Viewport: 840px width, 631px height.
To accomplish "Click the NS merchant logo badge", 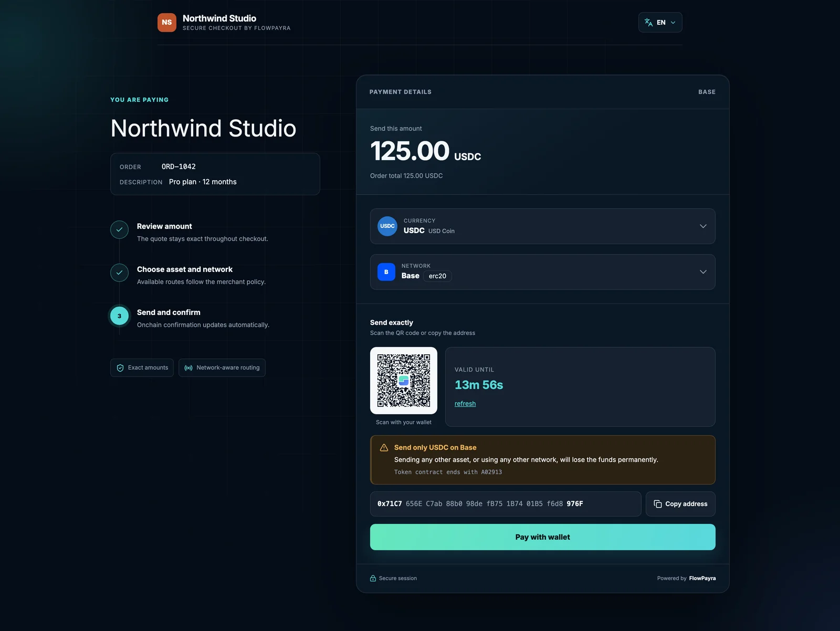I will [x=167, y=23].
